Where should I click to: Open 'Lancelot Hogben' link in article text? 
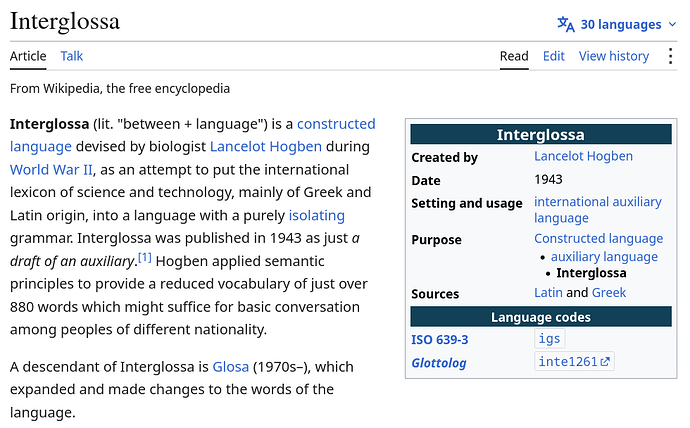coord(266,146)
